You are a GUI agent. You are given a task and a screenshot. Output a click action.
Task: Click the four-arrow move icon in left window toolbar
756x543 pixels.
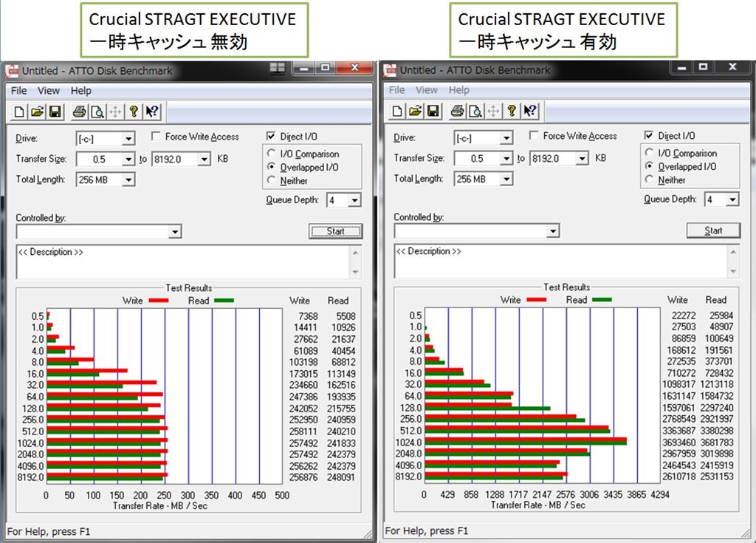click(x=115, y=112)
